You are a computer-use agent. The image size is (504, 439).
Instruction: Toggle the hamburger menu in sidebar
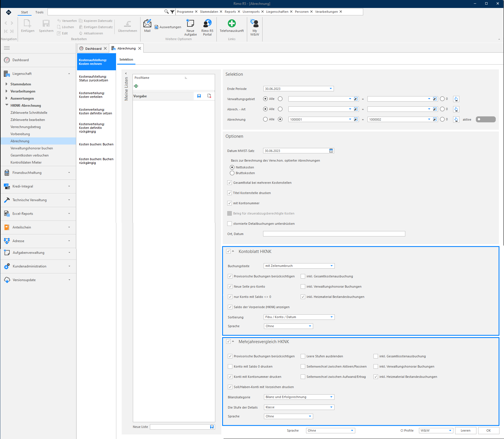7,48
